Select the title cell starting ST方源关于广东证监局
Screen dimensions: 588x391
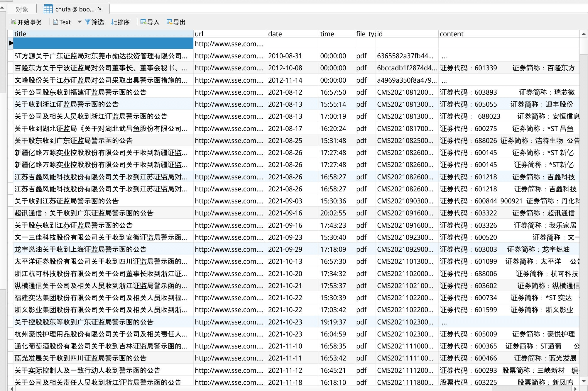[x=103, y=56]
